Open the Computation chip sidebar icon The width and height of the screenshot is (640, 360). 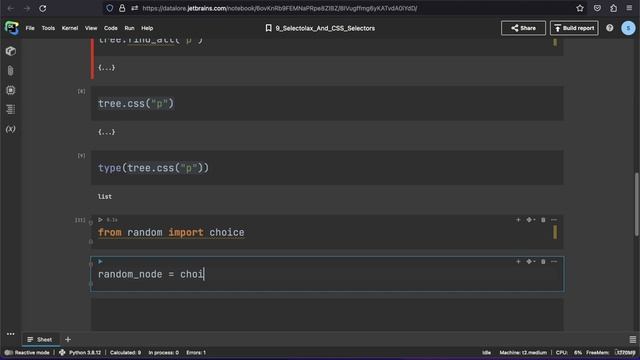pos(11,90)
